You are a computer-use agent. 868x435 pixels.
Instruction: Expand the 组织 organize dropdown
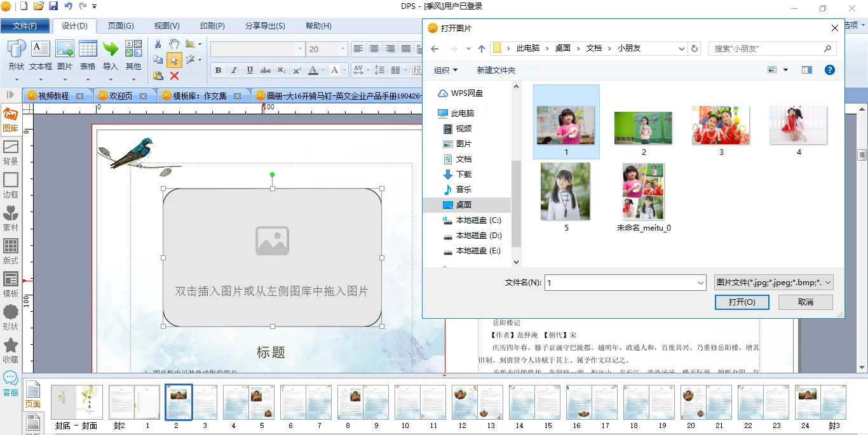(x=445, y=70)
